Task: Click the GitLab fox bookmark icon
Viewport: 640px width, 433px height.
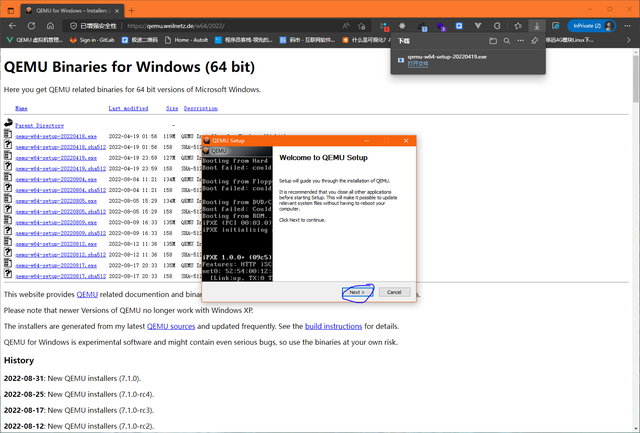Action: (73, 40)
